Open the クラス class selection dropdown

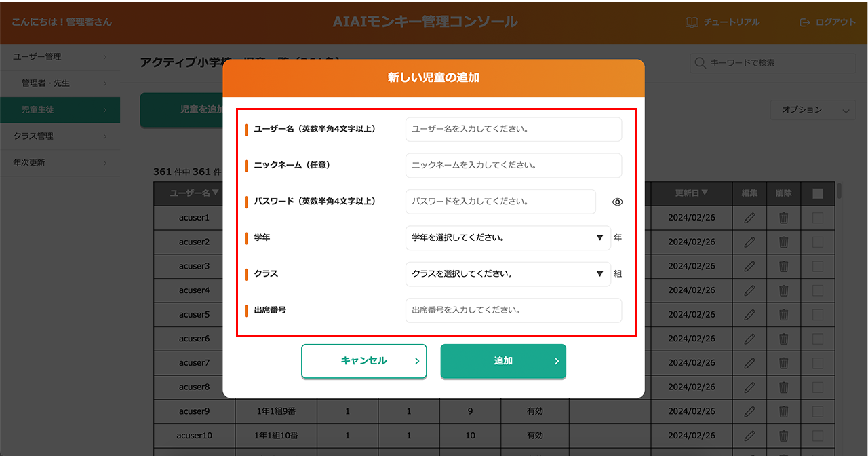pos(507,274)
